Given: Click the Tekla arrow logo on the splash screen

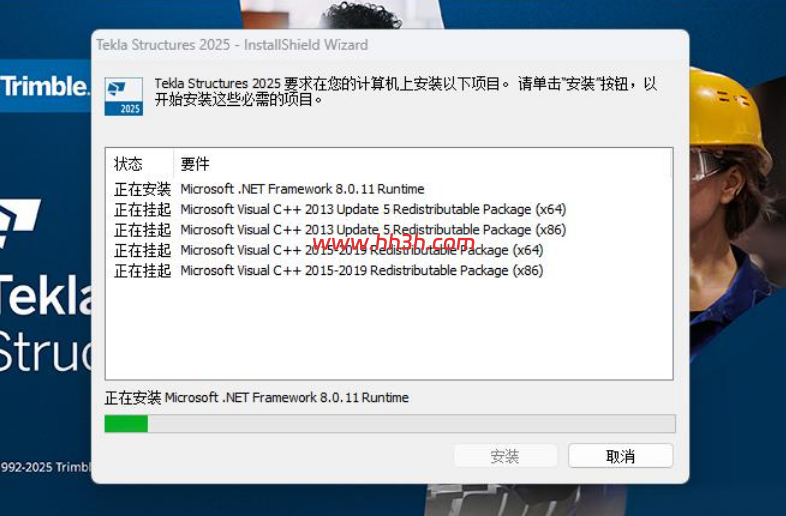Looking at the screenshot, I should [19, 223].
